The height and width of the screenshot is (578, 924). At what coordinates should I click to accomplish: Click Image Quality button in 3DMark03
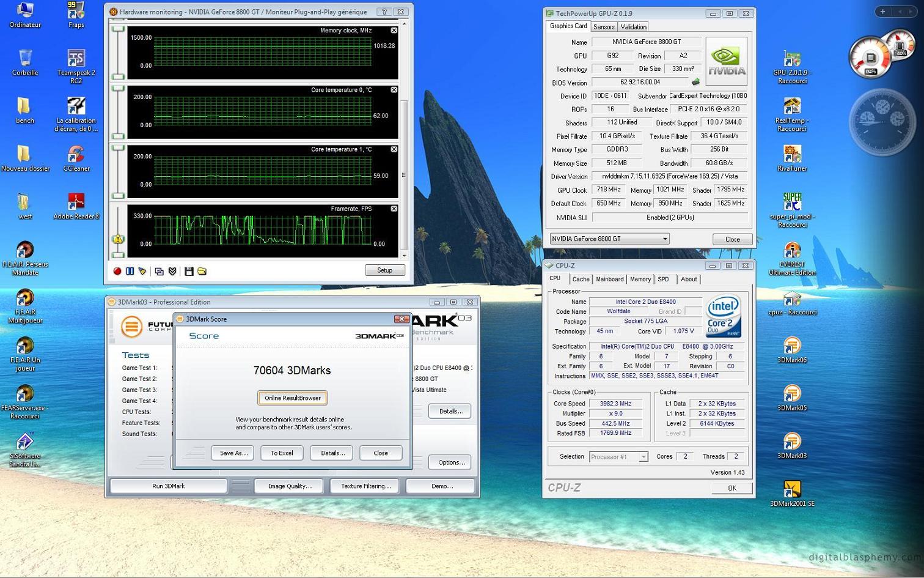(x=290, y=486)
